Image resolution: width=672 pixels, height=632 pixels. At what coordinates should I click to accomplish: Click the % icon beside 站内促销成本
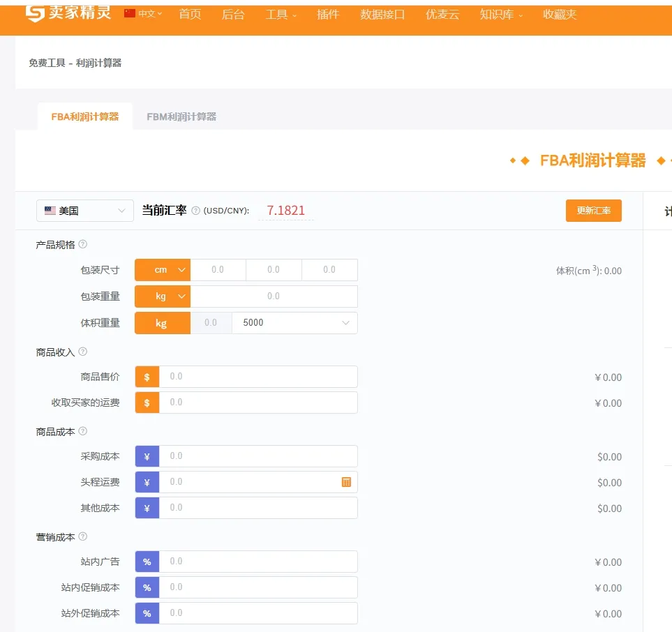tap(147, 587)
